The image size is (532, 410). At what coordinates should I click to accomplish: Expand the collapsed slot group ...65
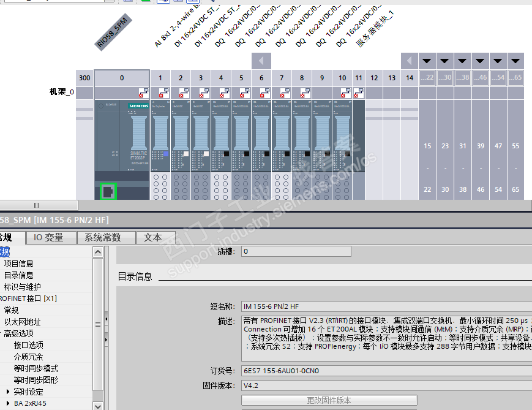[515, 61]
